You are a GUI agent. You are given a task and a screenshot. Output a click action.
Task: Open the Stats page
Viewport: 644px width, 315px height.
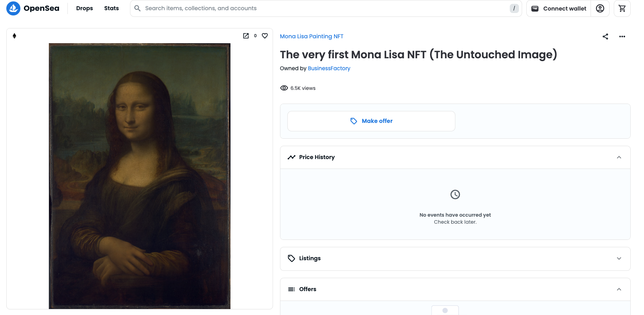[x=111, y=8]
